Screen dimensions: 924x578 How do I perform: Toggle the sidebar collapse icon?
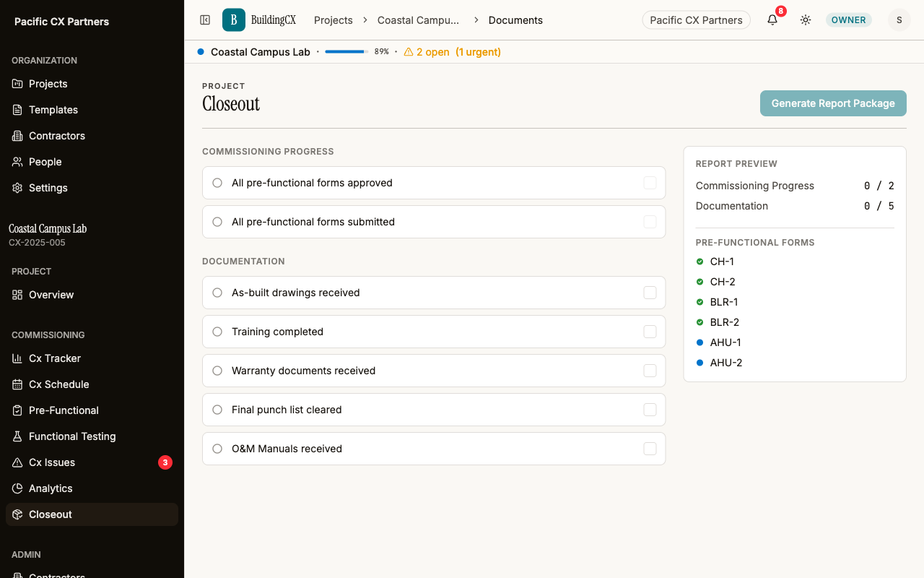(205, 20)
